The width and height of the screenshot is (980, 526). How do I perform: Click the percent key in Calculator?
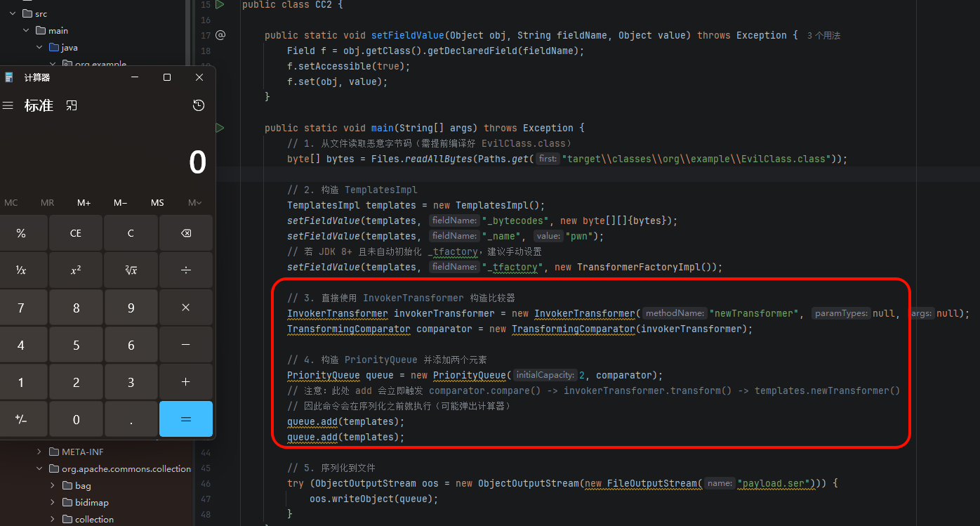tap(21, 233)
